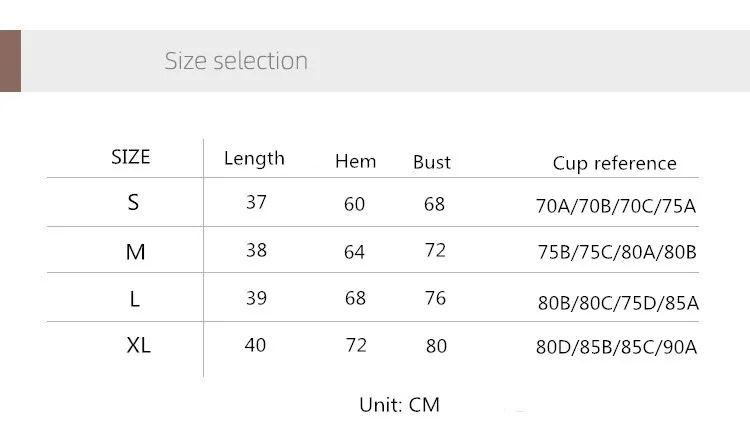
Task: Click bust value 76 in L row
Action: [x=435, y=298]
